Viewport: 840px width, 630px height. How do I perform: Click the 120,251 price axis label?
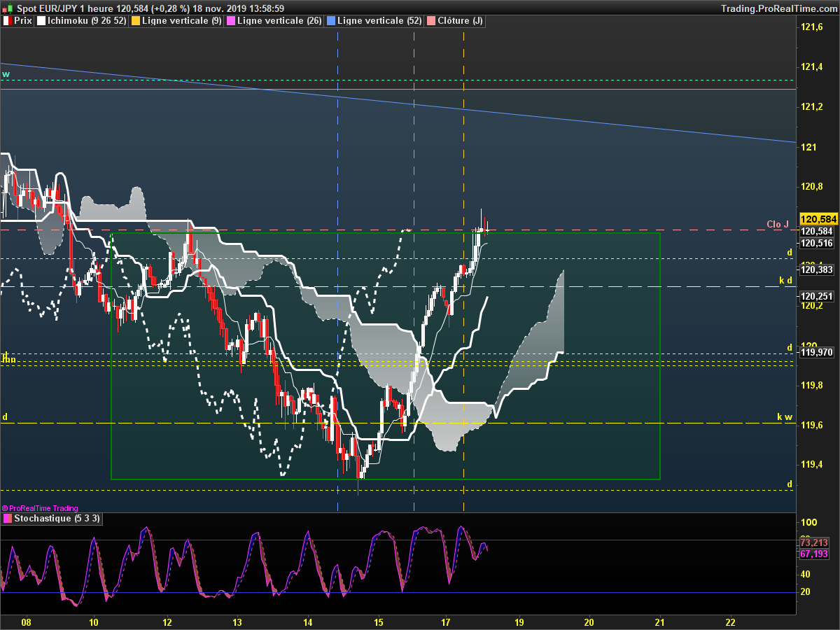click(x=817, y=297)
